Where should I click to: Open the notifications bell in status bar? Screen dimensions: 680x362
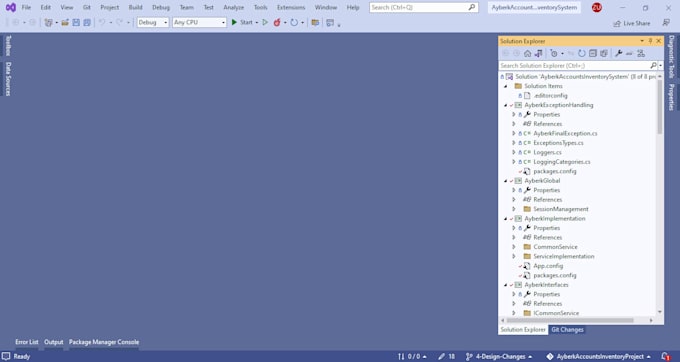pyautogui.click(x=666, y=356)
